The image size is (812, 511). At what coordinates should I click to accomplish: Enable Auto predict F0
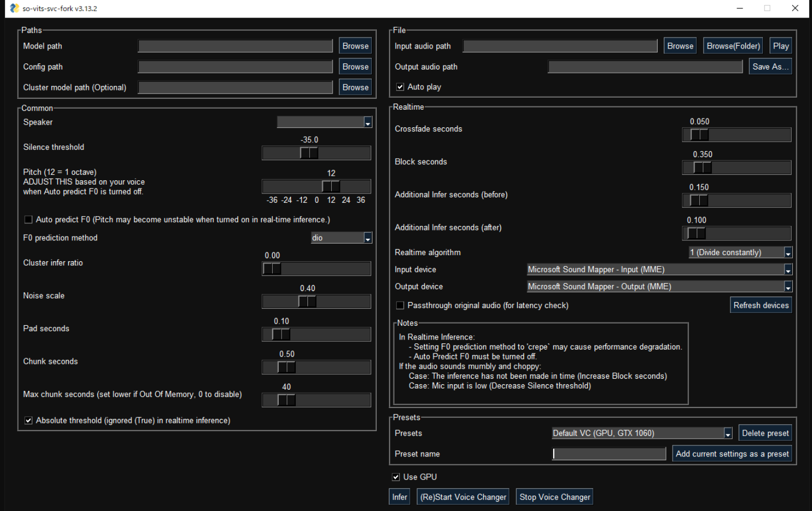pyautogui.click(x=28, y=219)
